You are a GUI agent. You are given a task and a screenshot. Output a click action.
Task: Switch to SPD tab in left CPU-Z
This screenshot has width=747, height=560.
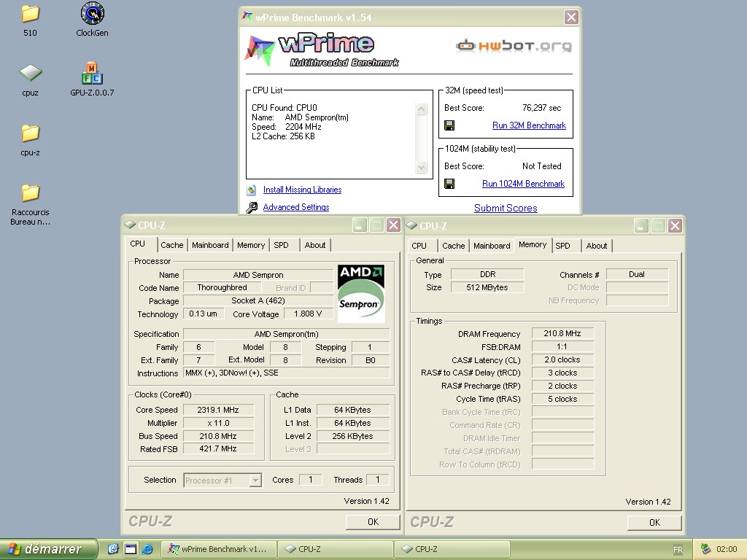(281, 245)
